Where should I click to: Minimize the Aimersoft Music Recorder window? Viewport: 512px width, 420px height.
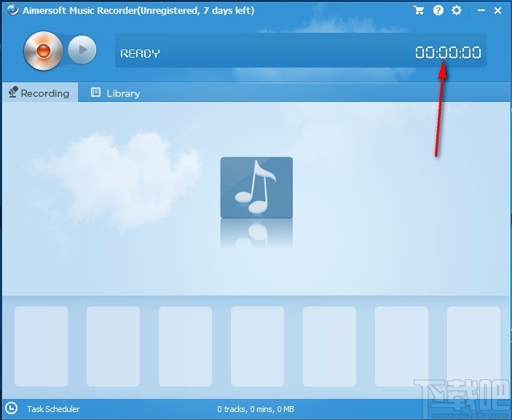(x=481, y=10)
